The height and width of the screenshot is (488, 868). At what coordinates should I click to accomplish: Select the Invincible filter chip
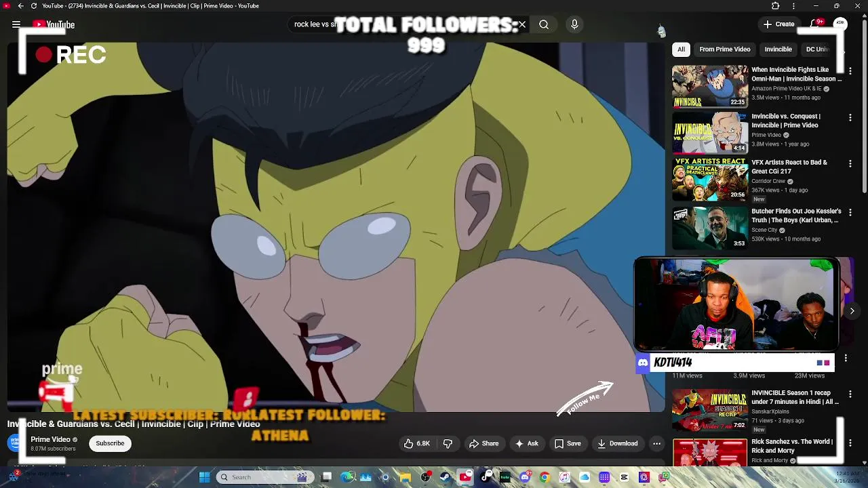tap(778, 49)
